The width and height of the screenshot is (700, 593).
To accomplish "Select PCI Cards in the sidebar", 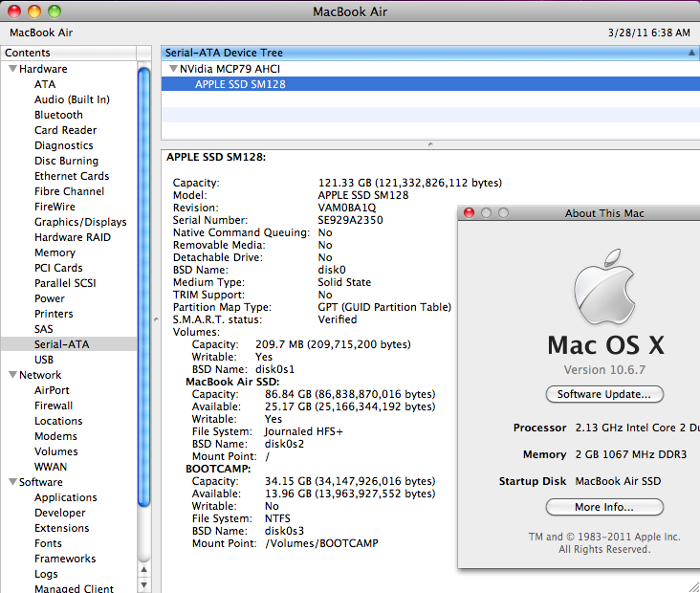I will click(58, 268).
